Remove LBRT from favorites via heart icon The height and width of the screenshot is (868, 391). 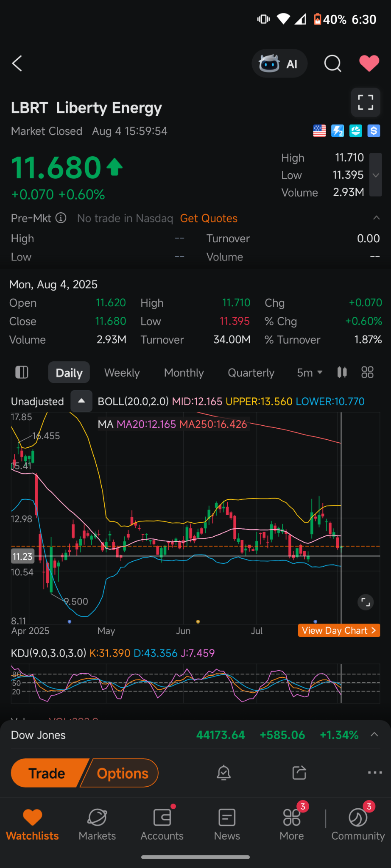369,64
